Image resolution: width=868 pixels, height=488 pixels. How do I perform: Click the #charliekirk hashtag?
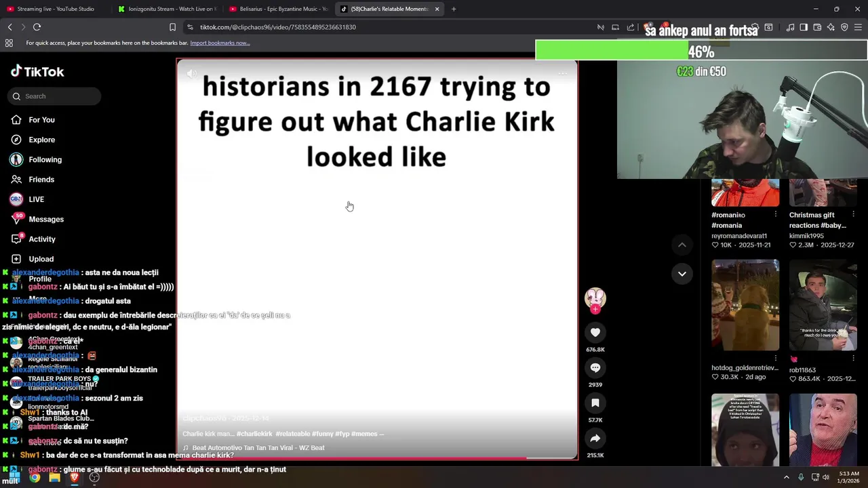point(254,434)
